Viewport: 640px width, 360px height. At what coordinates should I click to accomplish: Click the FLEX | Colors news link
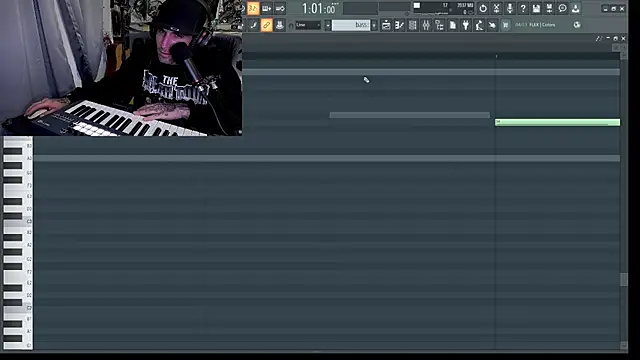coord(542,25)
